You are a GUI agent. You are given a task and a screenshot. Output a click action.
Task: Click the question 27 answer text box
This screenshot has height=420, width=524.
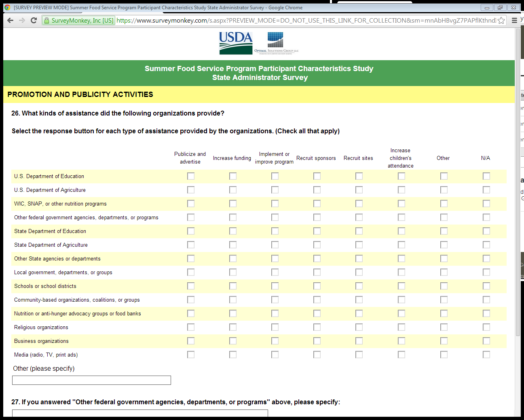point(140,413)
